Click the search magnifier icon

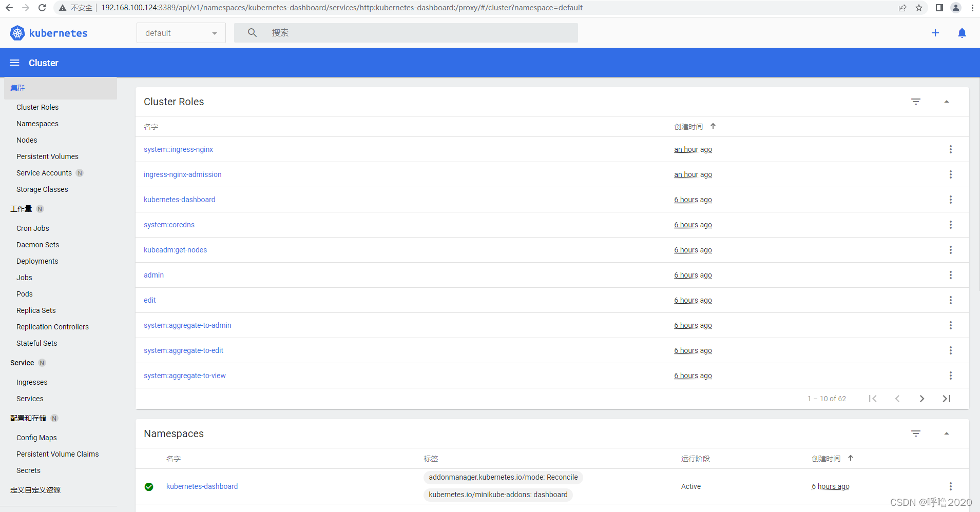tap(252, 33)
